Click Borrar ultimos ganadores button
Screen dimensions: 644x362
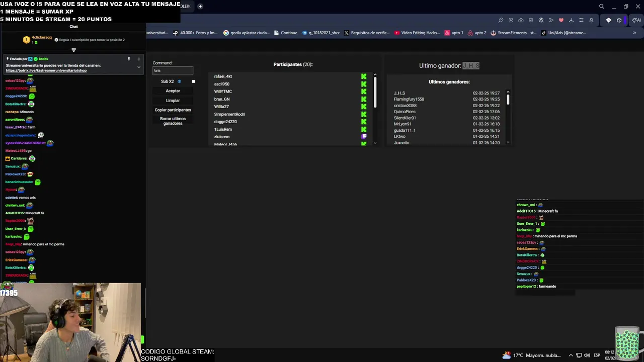tap(173, 121)
